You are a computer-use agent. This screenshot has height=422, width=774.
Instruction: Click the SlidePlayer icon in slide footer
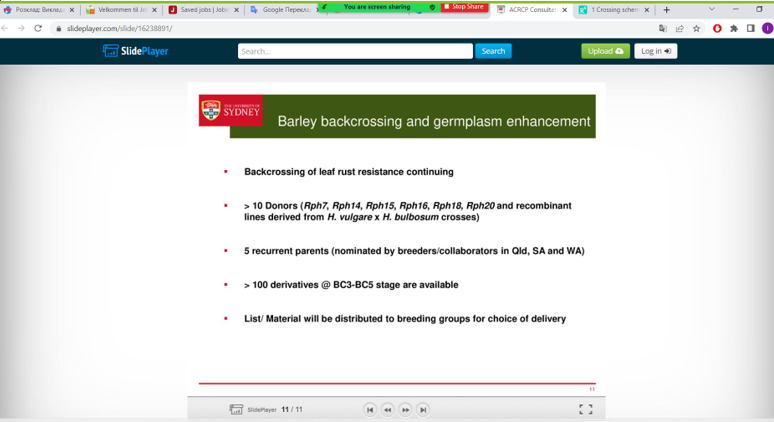pyautogui.click(x=236, y=410)
